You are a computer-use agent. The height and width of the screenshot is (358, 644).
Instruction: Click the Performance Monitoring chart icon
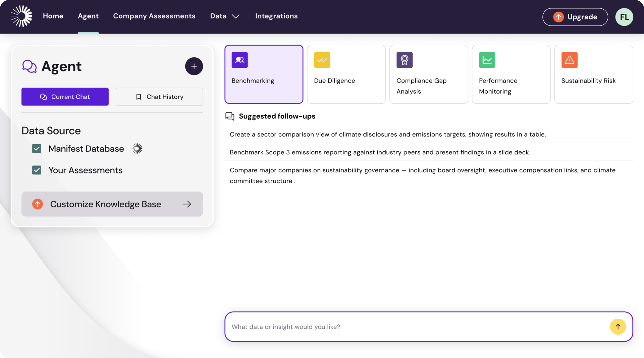[x=487, y=60]
